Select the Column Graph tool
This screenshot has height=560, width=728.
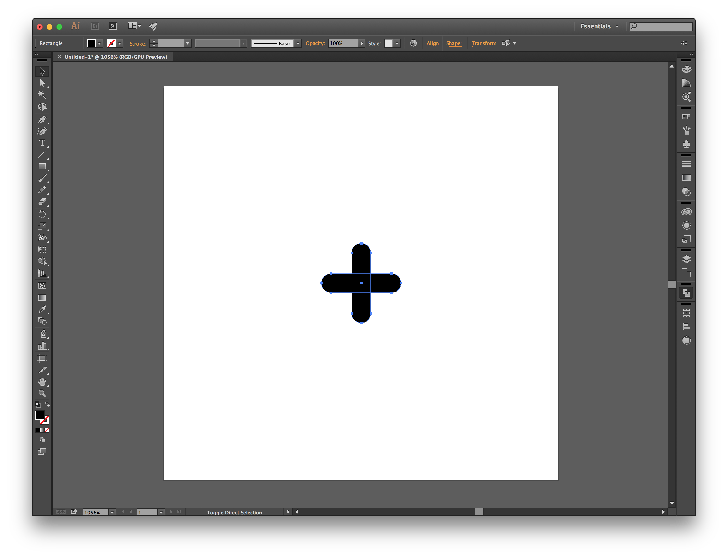point(42,346)
